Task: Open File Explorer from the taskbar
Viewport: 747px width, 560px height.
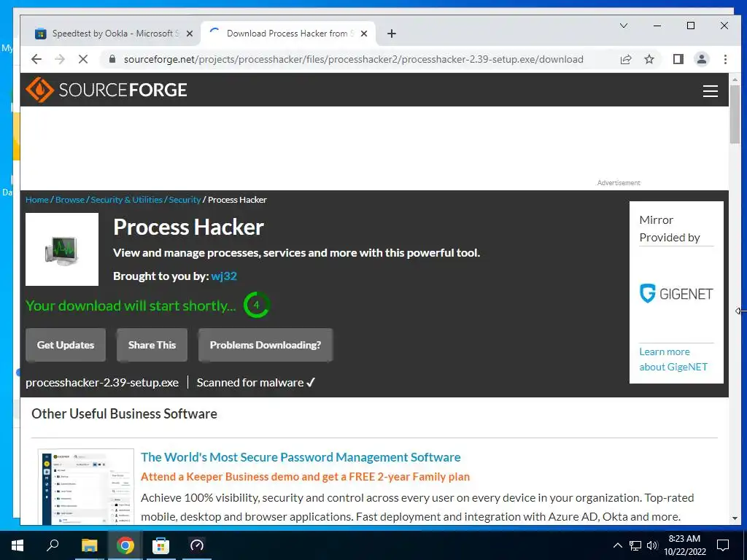Action: [x=89, y=545]
